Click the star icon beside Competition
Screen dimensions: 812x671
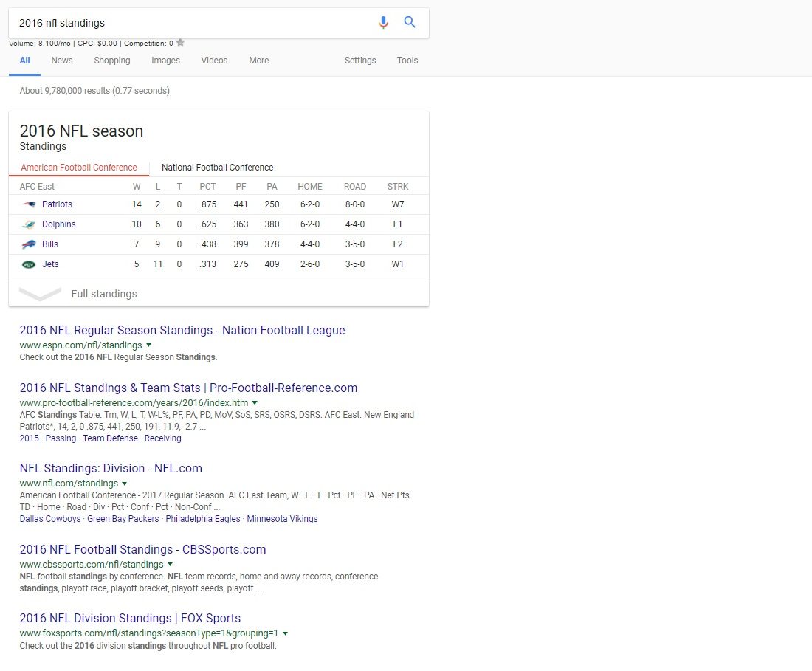click(x=180, y=43)
